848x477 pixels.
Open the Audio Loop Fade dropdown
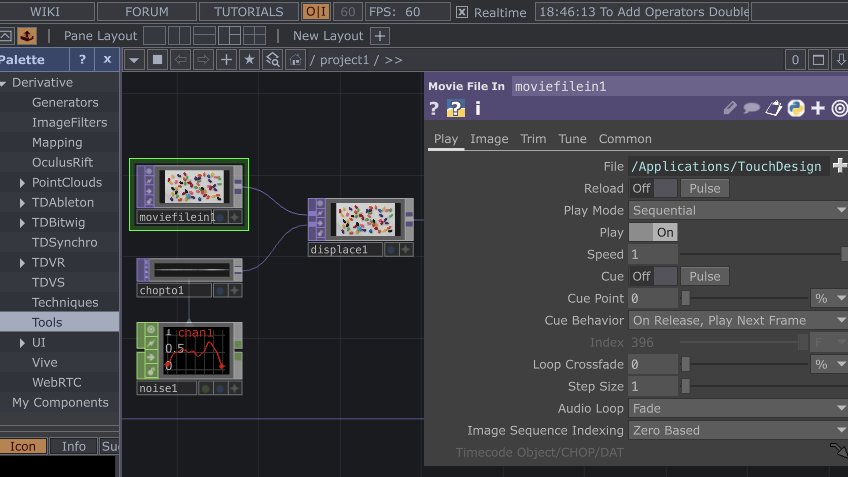click(x=738, y=408)
